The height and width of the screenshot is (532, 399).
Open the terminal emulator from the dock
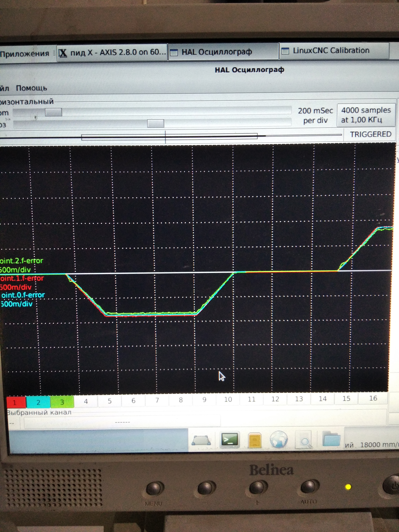(x=229, y=440)
